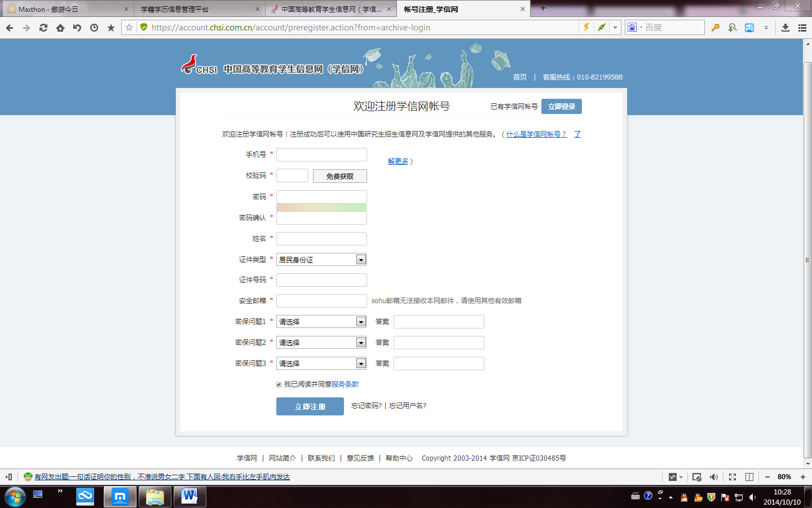
Task: Go back to previous page
Action: [x=9, y=28]
